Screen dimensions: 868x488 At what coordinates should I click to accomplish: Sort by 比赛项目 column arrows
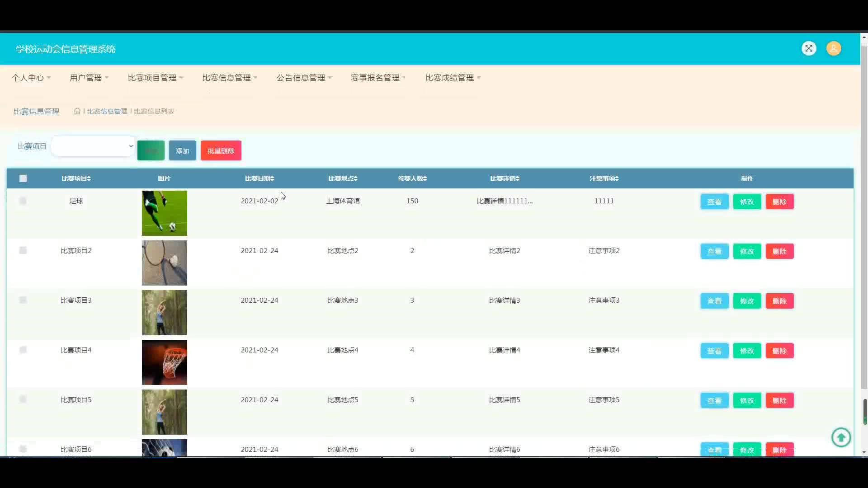[x=89, y=178]
